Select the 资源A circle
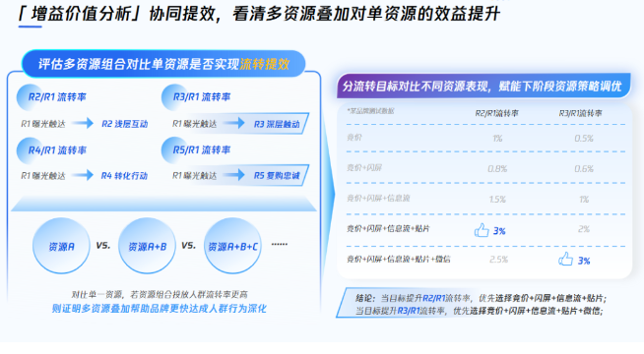The width and height of the screenshot is (644, 354). (61, 246)
